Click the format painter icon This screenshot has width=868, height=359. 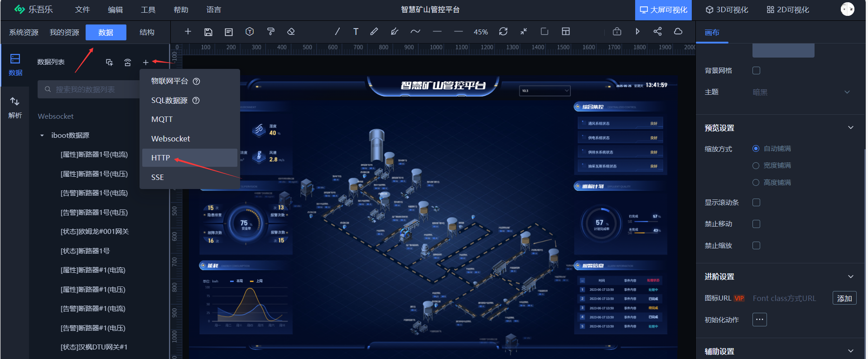point(271,32)
